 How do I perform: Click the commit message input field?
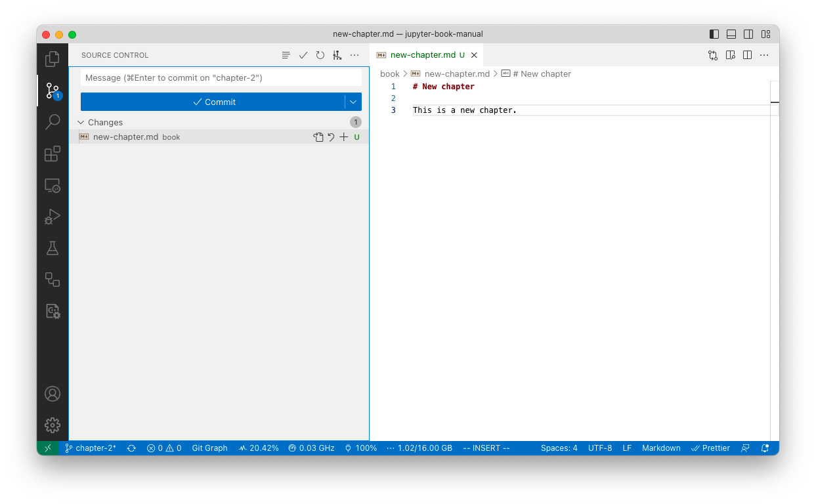(221, 77)
